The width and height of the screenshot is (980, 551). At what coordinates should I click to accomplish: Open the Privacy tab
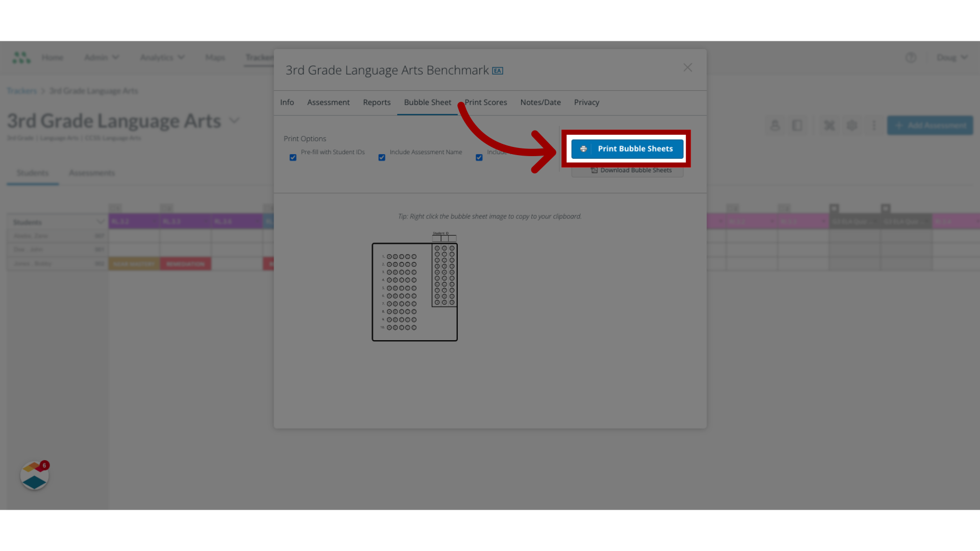(x=586, y=102)
